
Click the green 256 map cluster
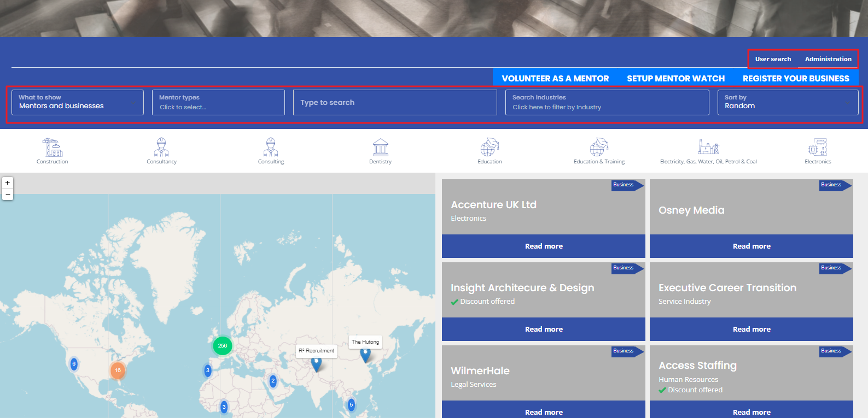[223, 345]
